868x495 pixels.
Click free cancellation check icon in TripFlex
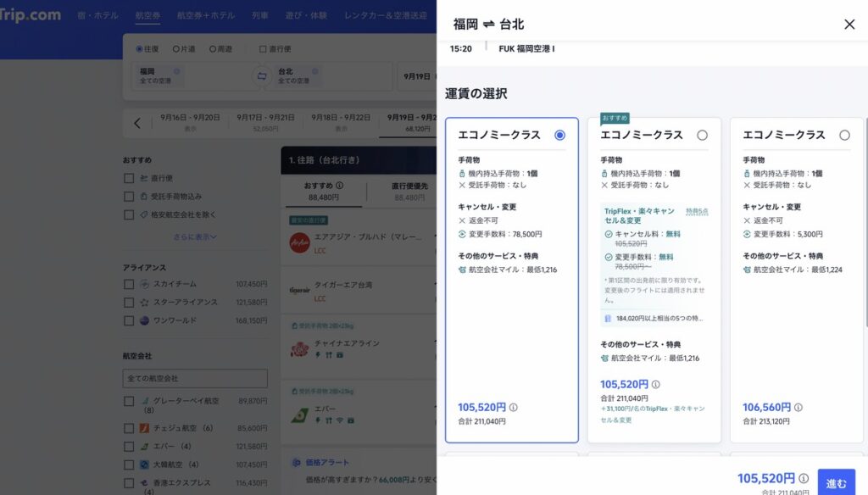point(609,234)
